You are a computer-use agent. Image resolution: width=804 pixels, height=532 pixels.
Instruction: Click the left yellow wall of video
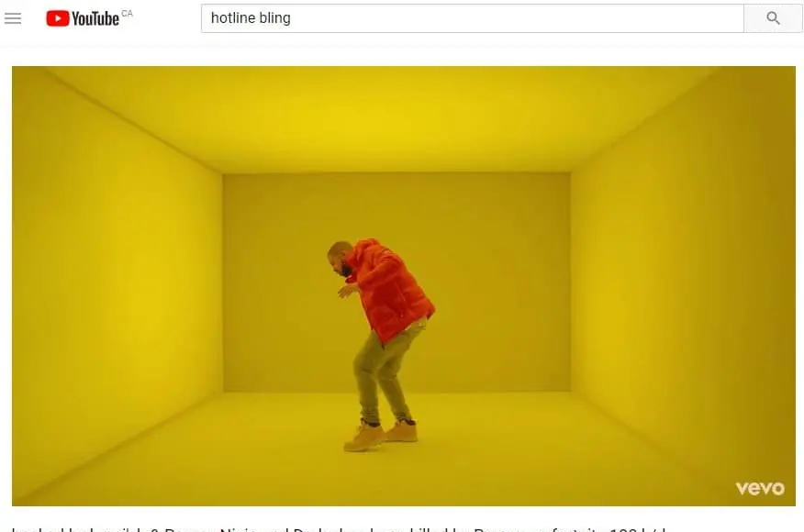117,287
